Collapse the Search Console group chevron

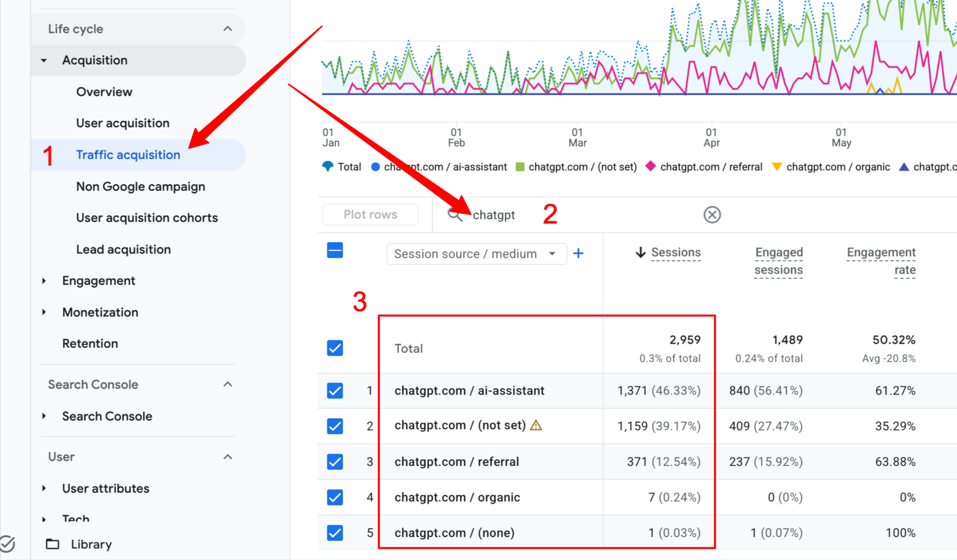(228, 384)
